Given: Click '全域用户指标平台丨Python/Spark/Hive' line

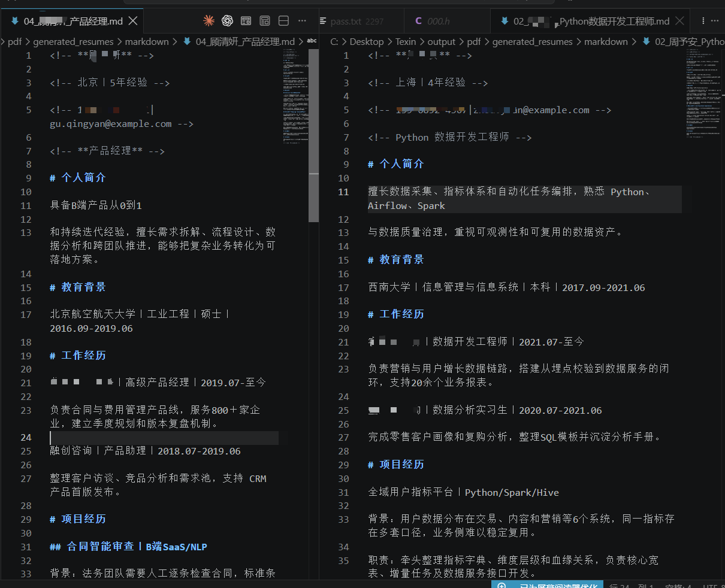Looking at the screenshot, I should pyautogui.click(x=463, y=492).
